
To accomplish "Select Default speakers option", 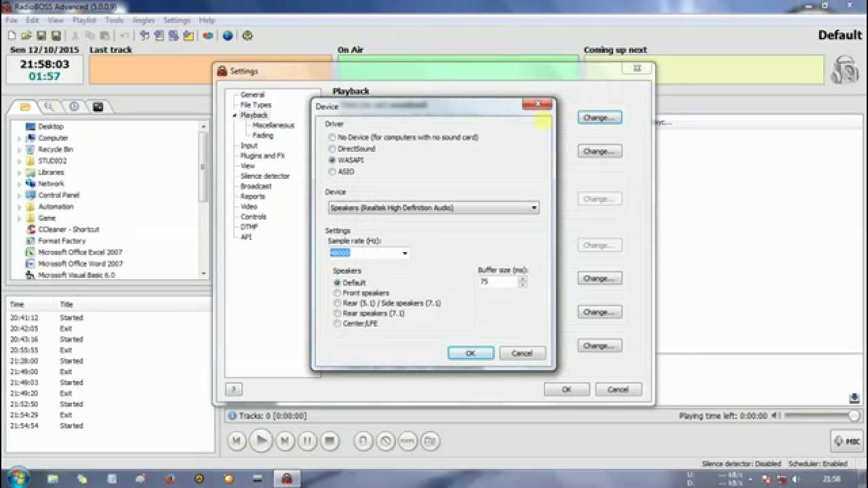I will [x=337, y=283].
